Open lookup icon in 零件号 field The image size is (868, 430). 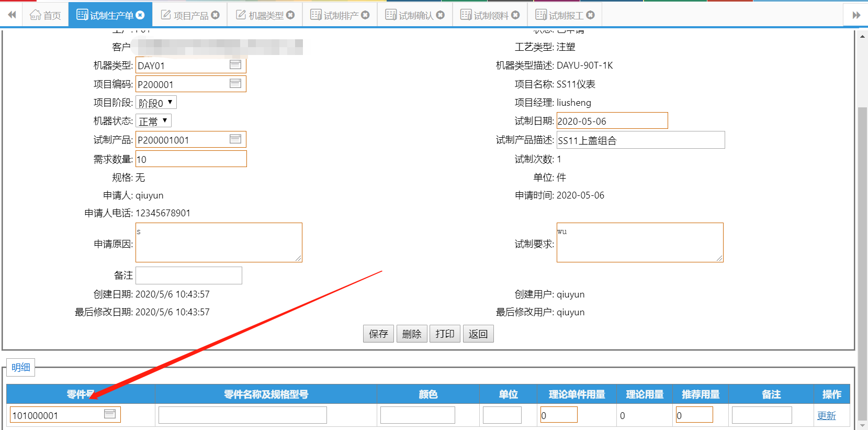click(x=110, y=414)
